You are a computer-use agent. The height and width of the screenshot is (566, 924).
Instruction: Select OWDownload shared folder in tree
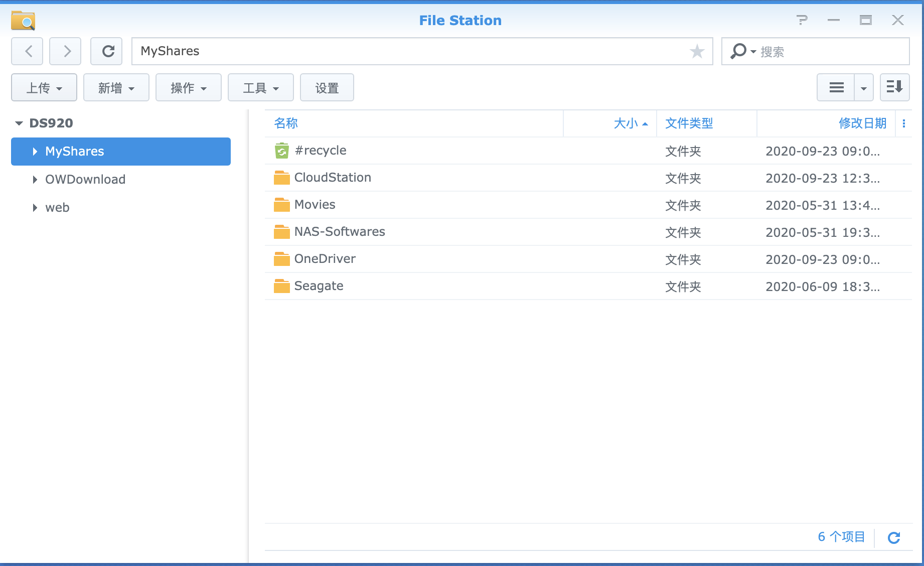[121, 180]
